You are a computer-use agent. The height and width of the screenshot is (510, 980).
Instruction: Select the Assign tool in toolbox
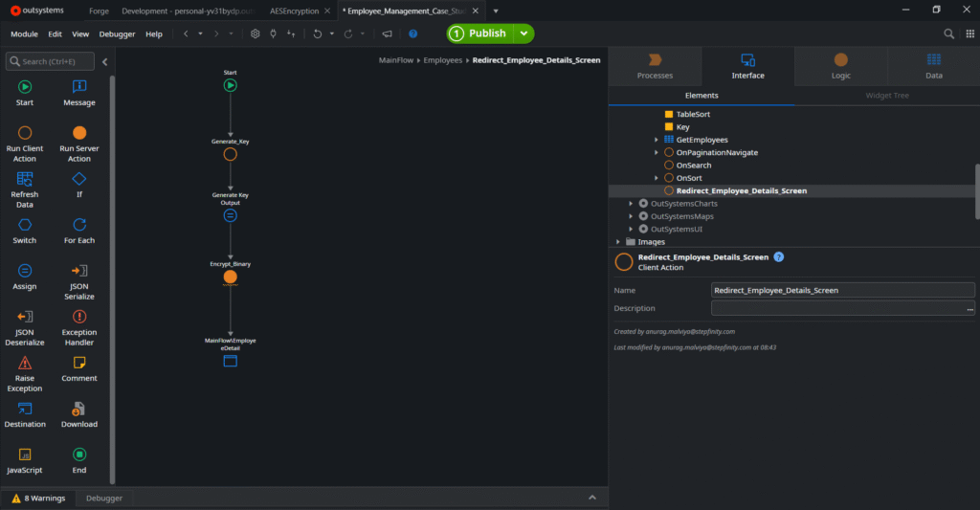[x=24, y=277]
